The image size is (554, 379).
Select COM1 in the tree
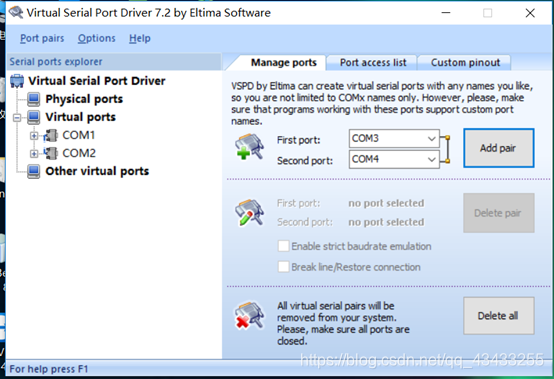78,135
